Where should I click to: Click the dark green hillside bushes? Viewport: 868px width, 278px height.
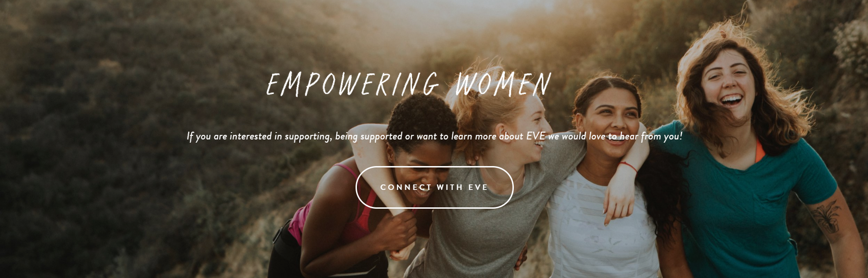(115, 115)
